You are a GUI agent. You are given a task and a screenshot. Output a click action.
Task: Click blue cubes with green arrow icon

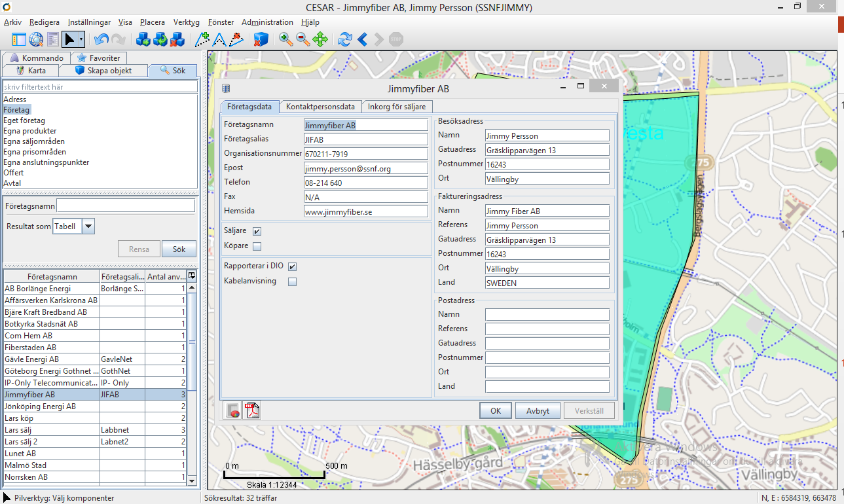coord(143,40)
